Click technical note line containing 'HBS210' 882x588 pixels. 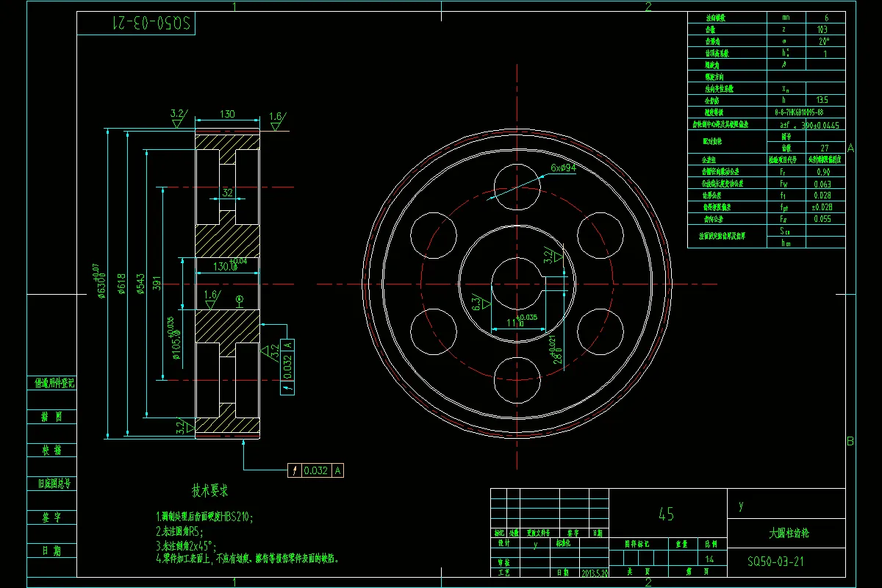click(204, 517)
